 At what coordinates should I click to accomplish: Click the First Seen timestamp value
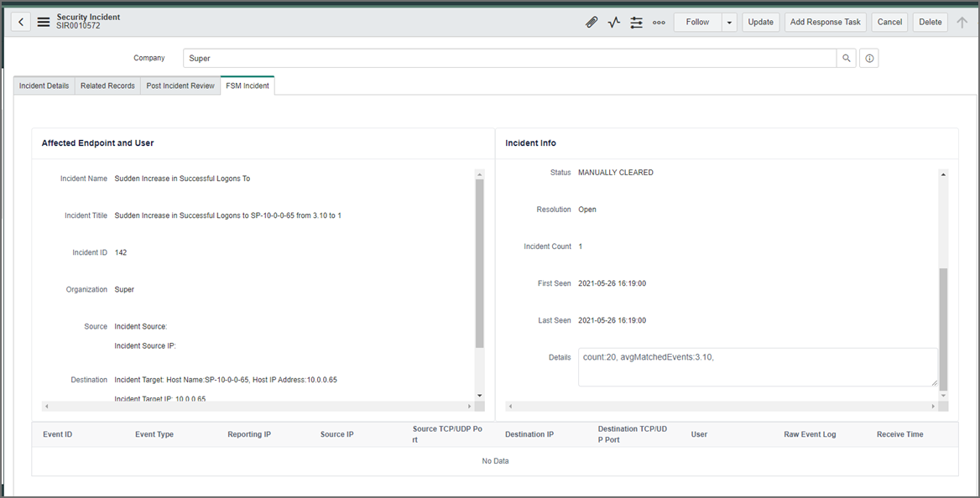[x=612, y=283]
